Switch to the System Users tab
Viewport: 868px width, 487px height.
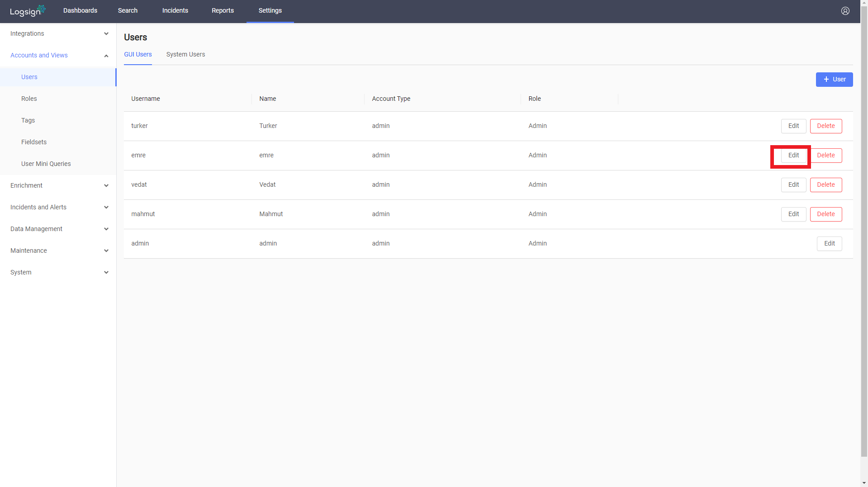click(x=185, y=54)
